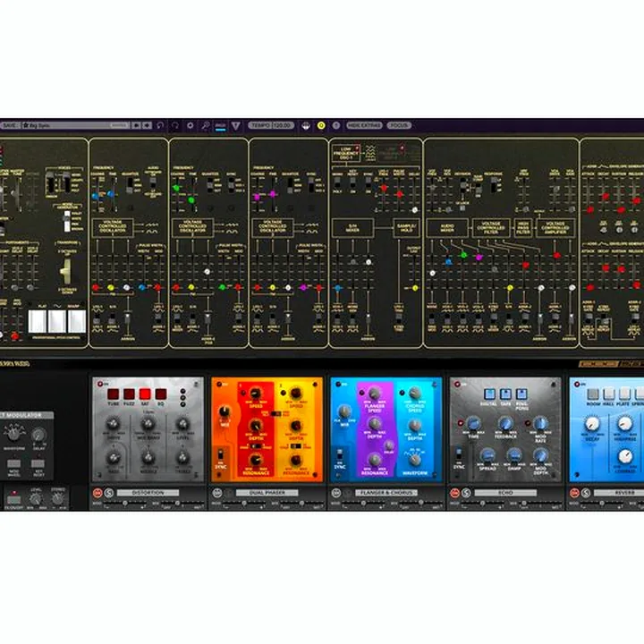
Task: Click the red phaser RESONANCE knob
Action: (x=255, y=460)
